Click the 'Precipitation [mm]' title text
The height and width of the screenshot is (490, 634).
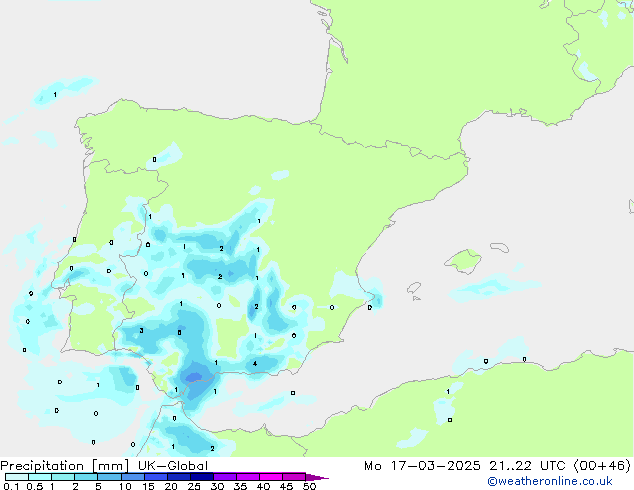65,466
